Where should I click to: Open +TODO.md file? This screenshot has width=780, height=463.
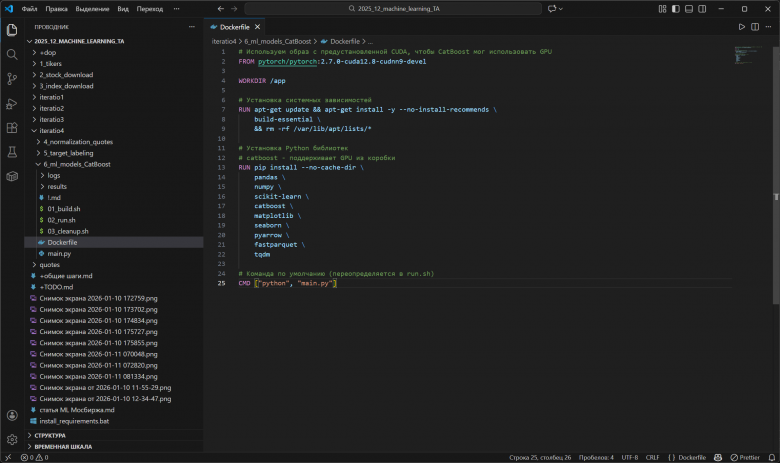[56, 287]
